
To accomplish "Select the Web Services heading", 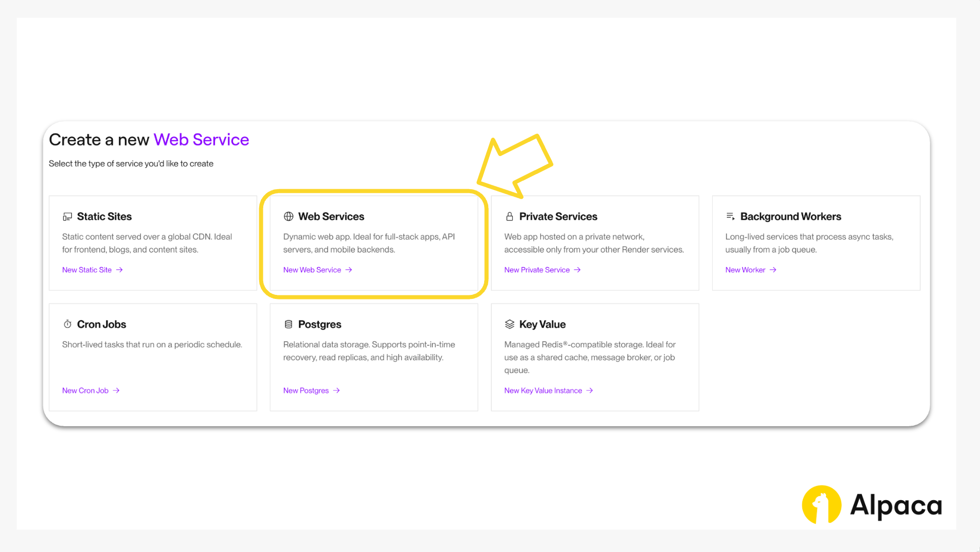I will pyautogui.click(x=331, y=216).
